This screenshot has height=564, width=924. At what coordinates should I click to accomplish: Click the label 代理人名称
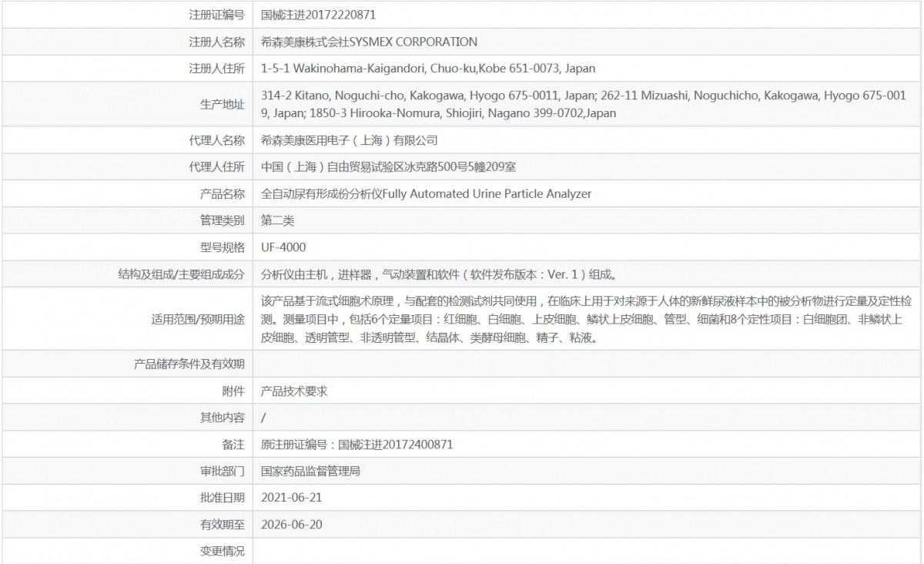pos(216,139)
